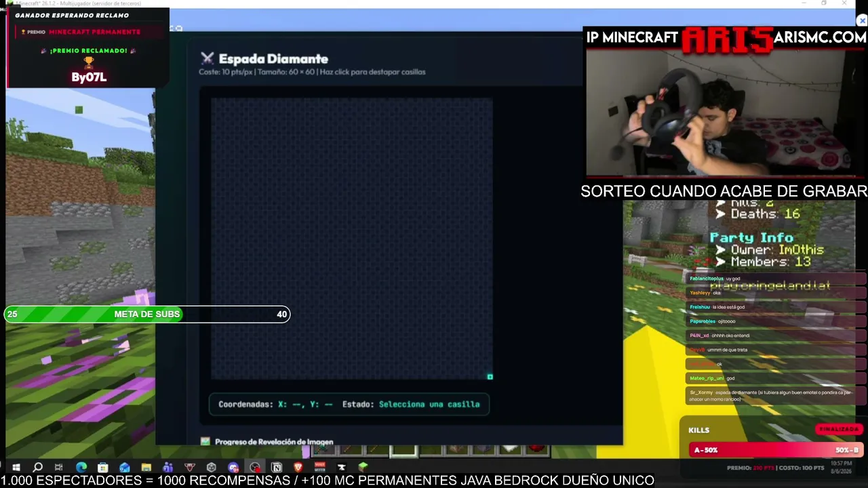The width and height of the screenshot is (868, 488).
Task: Open taskbar Search magnifier
Action: (x=38, y=467)
